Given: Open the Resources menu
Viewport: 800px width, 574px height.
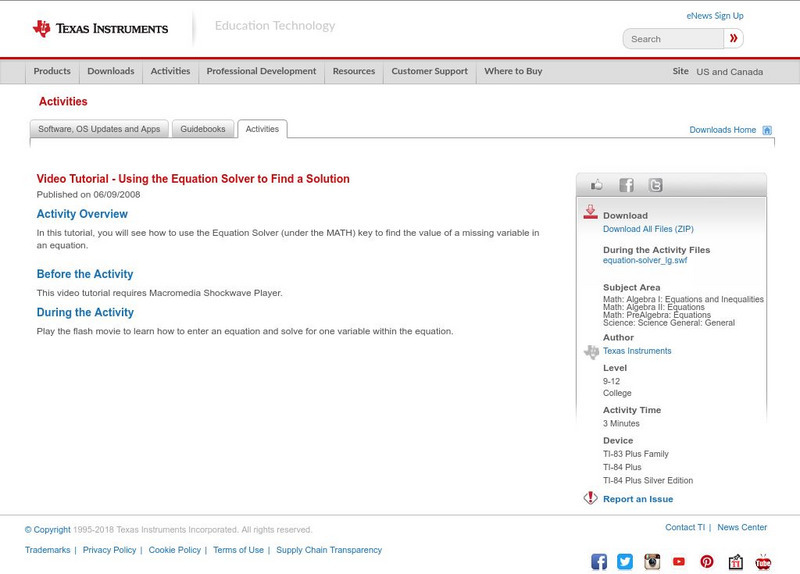Looking at the screenshot, I should (x=354, y=71).
